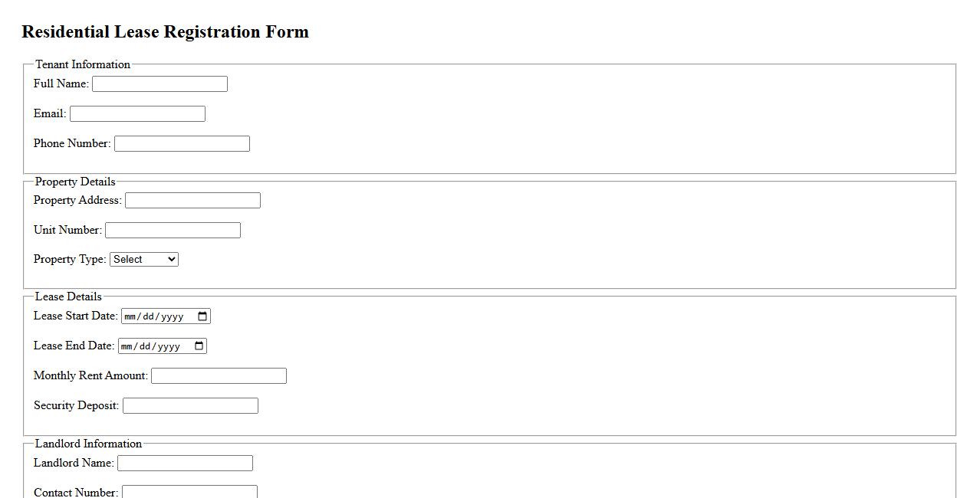Click the Property Type label text

tap(70, 260)
